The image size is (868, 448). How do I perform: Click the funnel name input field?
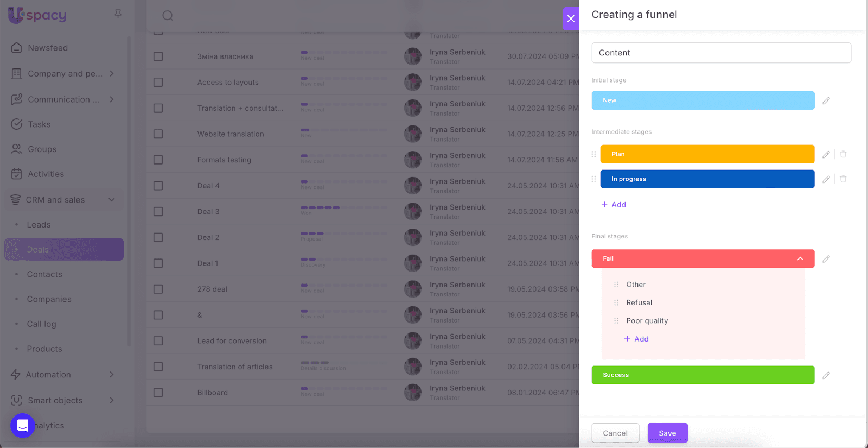pyautogui.click(x=721, y=53)
